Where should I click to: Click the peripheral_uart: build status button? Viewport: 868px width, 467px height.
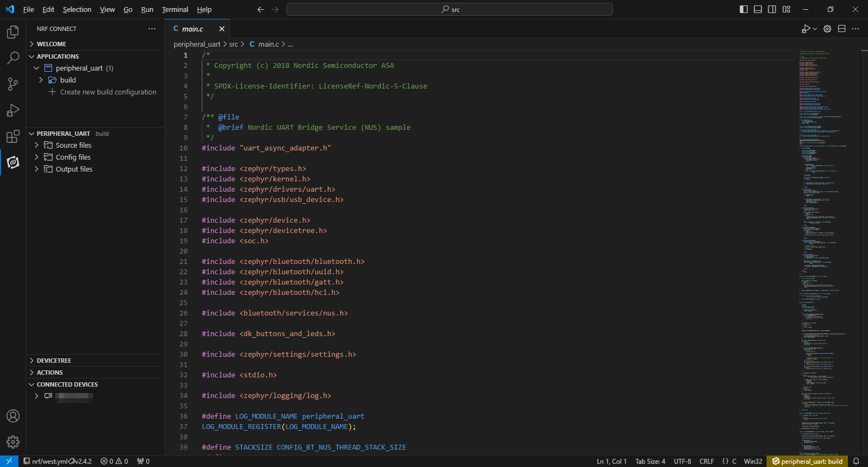coord(807,461)
